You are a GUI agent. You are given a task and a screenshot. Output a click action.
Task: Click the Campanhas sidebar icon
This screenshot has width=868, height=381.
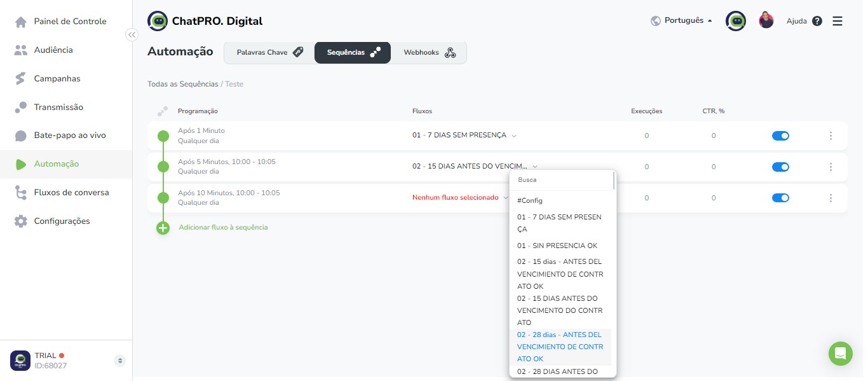[x=21, y=78]
